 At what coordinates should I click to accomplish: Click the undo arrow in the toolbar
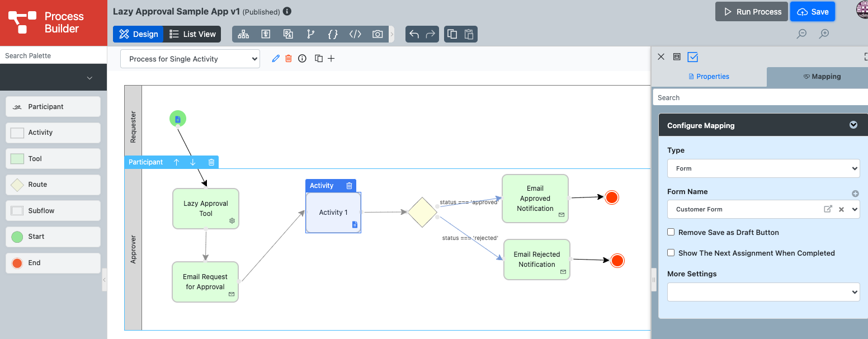(x=414, y=34)
